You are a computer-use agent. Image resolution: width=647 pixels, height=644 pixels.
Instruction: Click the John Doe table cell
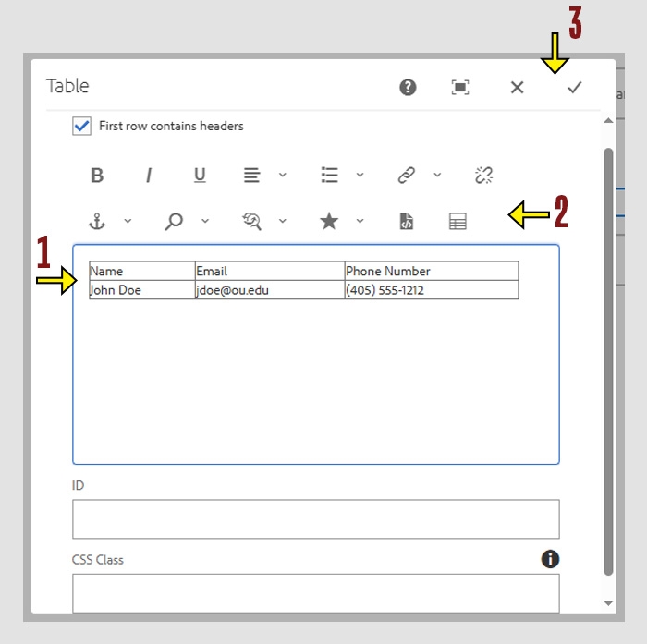click(142, 290)
